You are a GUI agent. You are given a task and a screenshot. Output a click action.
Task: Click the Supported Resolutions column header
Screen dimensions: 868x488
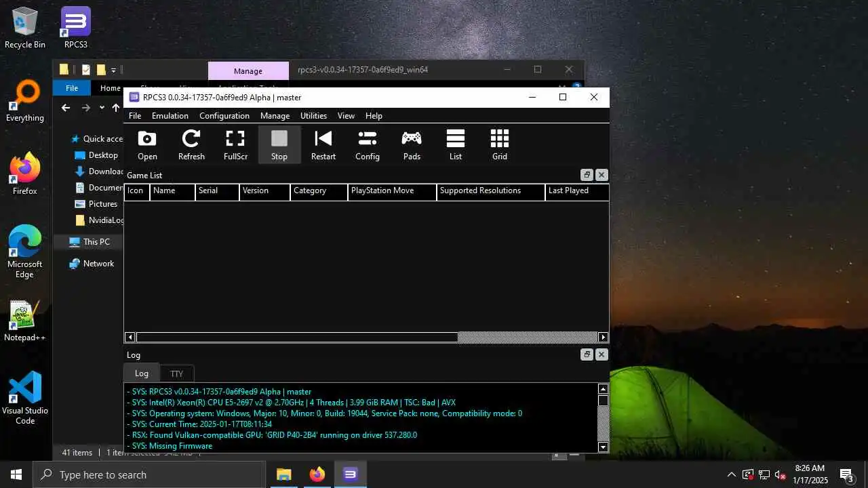(x=490, y=192)
